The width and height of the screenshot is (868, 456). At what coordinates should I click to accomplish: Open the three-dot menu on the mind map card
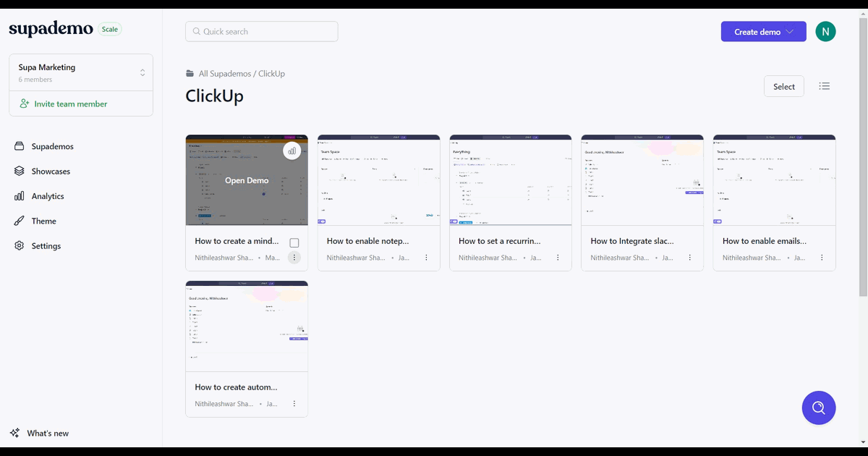[x=294, y=258]
